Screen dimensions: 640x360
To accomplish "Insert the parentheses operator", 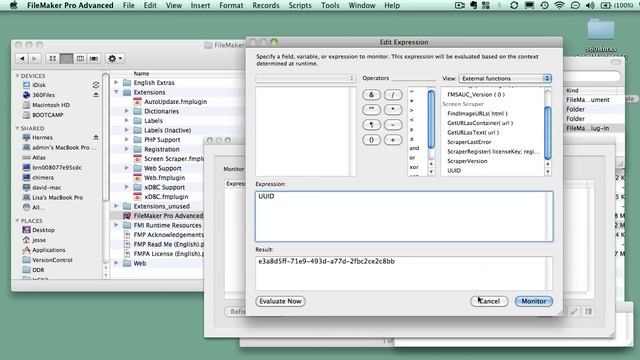I will 371,140.
